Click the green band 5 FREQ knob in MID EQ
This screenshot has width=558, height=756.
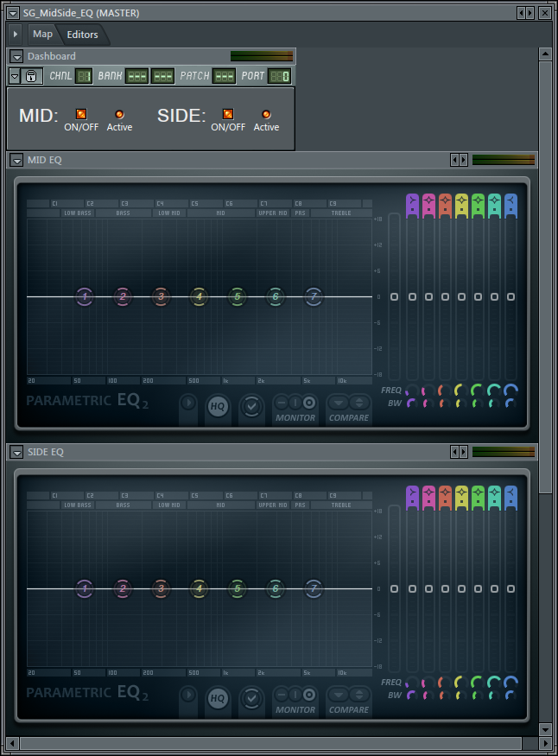[478, 390]
